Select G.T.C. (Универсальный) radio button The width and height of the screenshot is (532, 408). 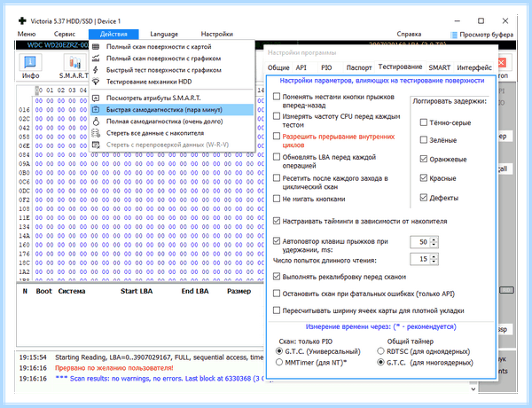(x=279, y=351)
